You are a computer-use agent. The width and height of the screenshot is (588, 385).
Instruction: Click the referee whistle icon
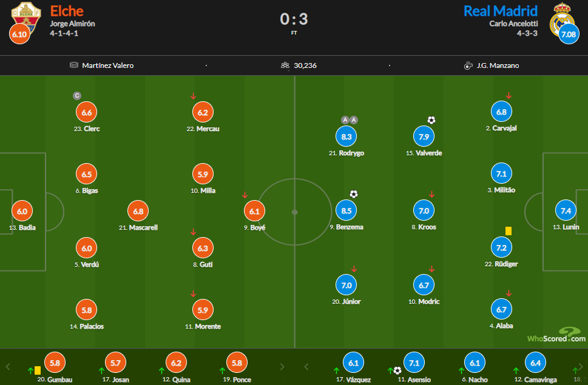tap(468, 65)
